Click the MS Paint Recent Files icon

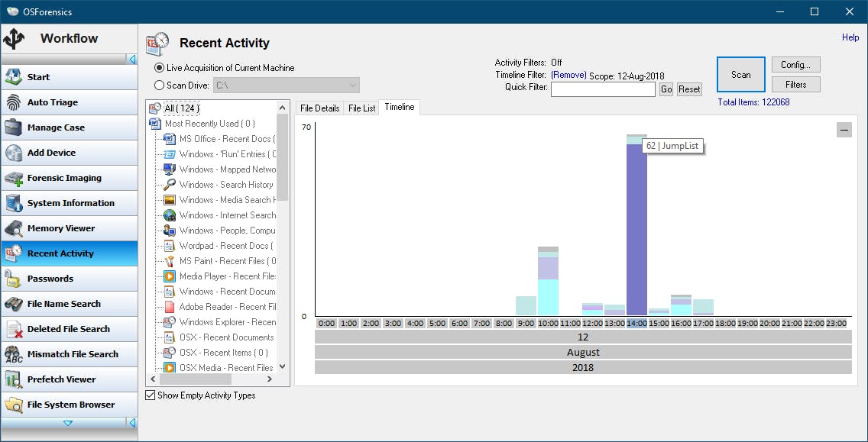click(170, 261)
